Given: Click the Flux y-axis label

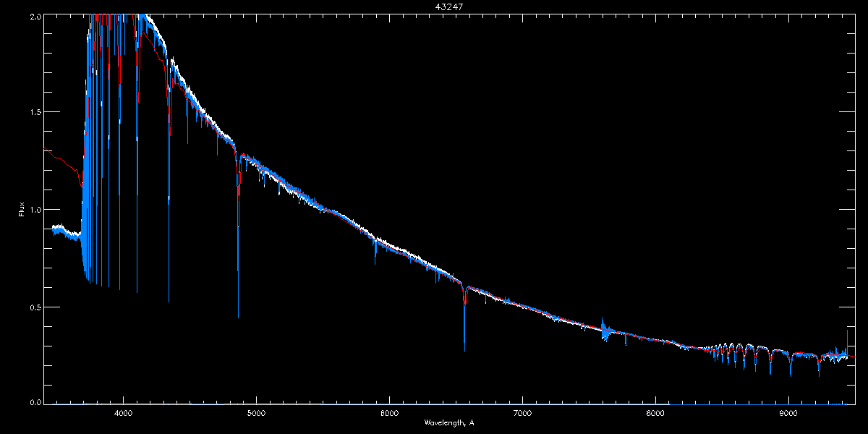Looking at the screenshot, I should coord(22,209).
